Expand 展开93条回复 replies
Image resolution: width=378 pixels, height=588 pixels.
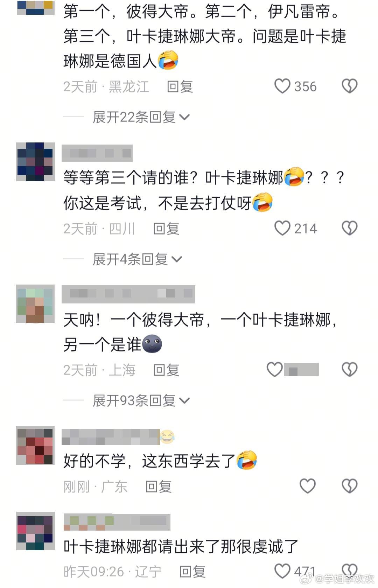tap(141, 401)
